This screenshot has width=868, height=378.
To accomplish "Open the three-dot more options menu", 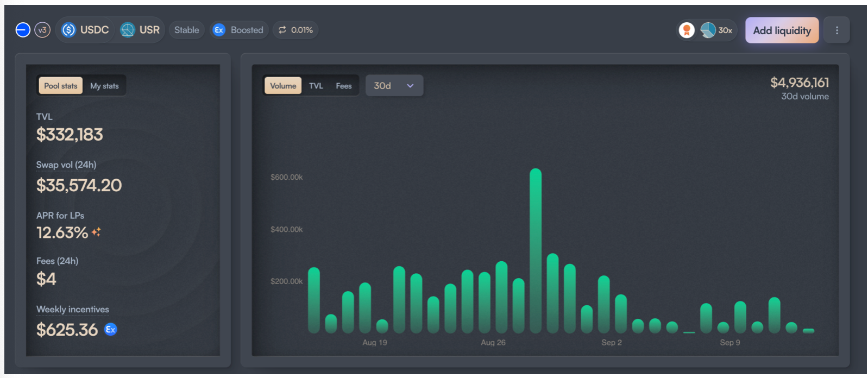I will (836, 30).
